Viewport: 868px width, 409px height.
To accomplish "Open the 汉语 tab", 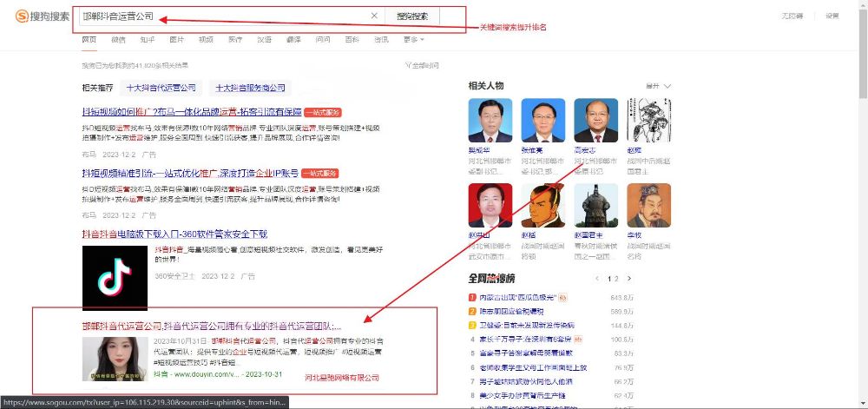I will pyautogui.click(x=265, y=39).
